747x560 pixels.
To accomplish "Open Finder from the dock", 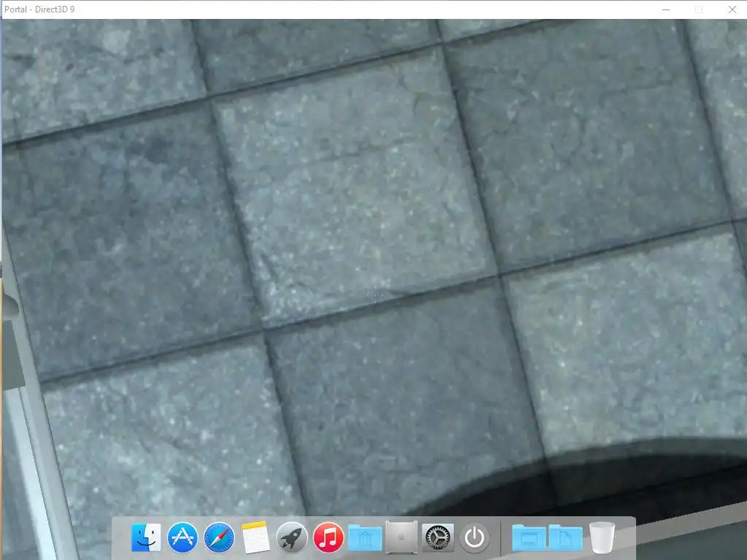I will point(146,537).
